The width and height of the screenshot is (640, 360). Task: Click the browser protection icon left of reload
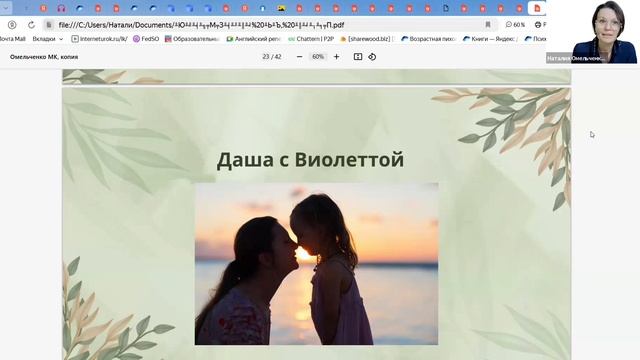12,25
